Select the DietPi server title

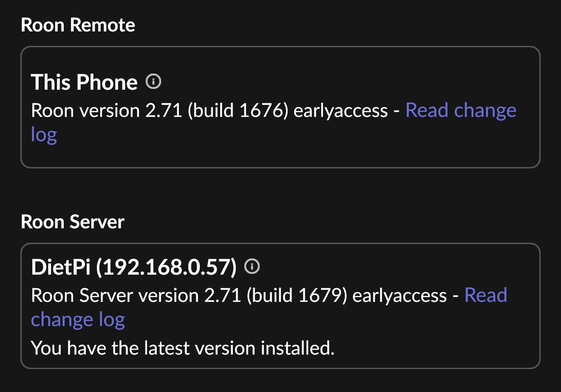pyautogui.click(x=133, y=267)
